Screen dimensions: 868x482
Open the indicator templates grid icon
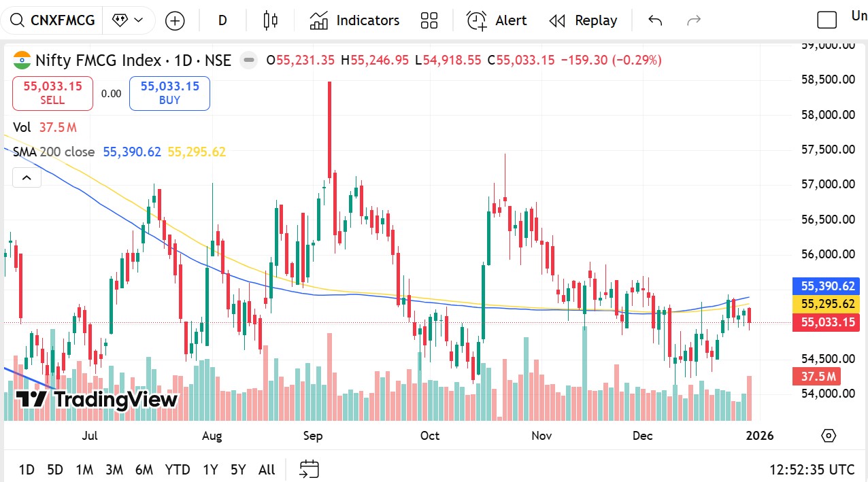pyautogui.click(x=429, y=20)
